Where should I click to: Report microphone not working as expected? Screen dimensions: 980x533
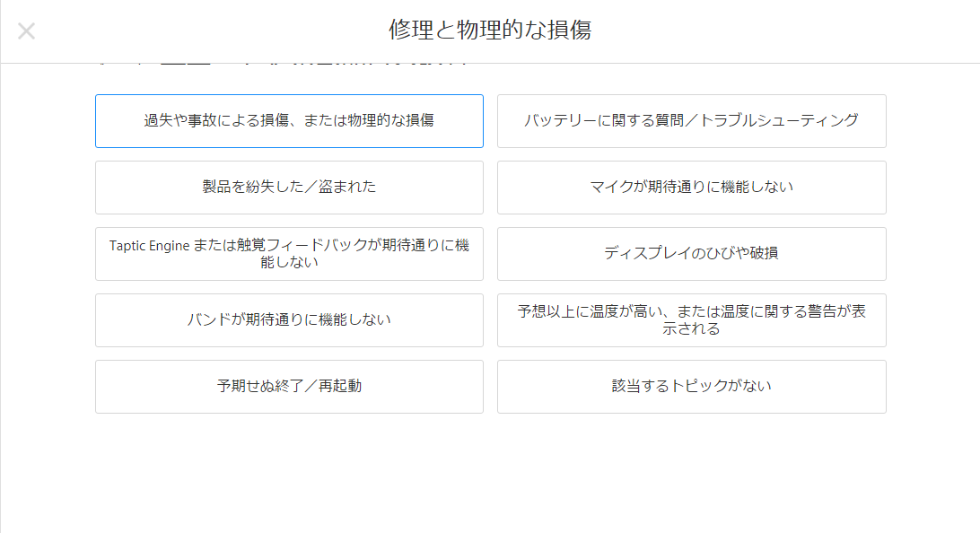(691, 188)
